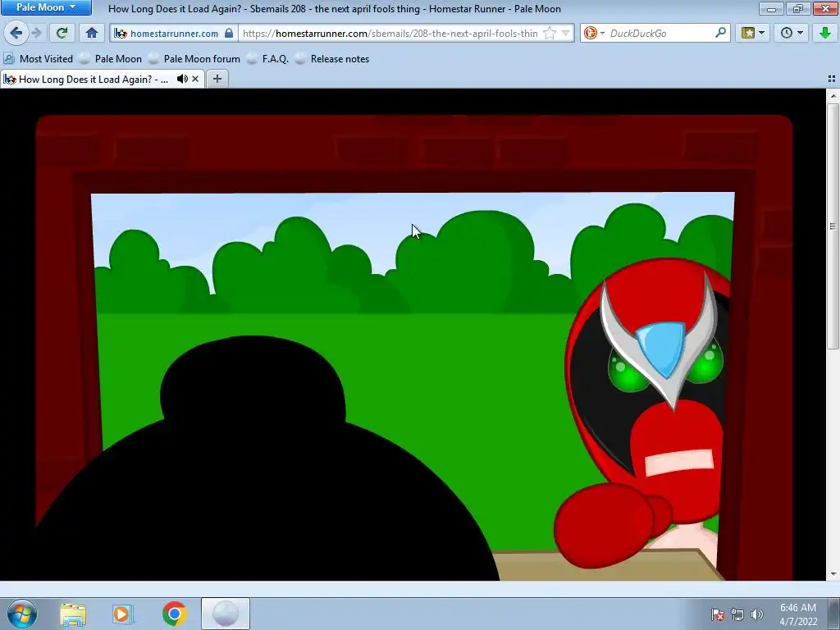The height and width of the screenshot is (630, 840).
Task: Close the current tab
Action: (195, 80)
